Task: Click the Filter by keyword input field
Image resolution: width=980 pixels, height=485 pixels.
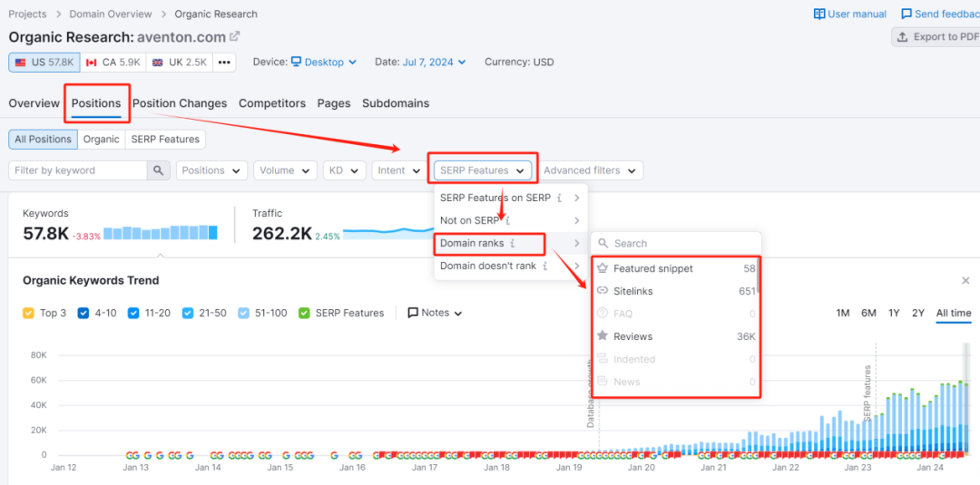Action: (78, 170)
